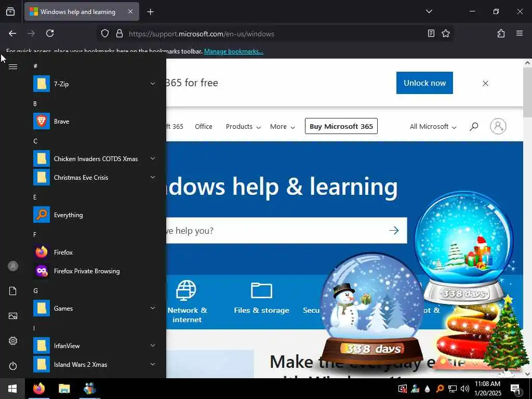
Task: Sign in via the account avatar icon
Action: [x=498, y=126]
